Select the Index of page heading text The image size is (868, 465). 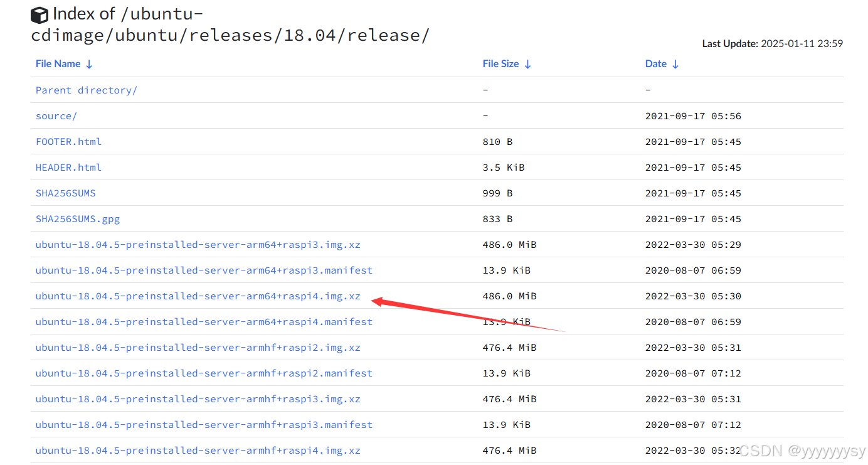230,24
